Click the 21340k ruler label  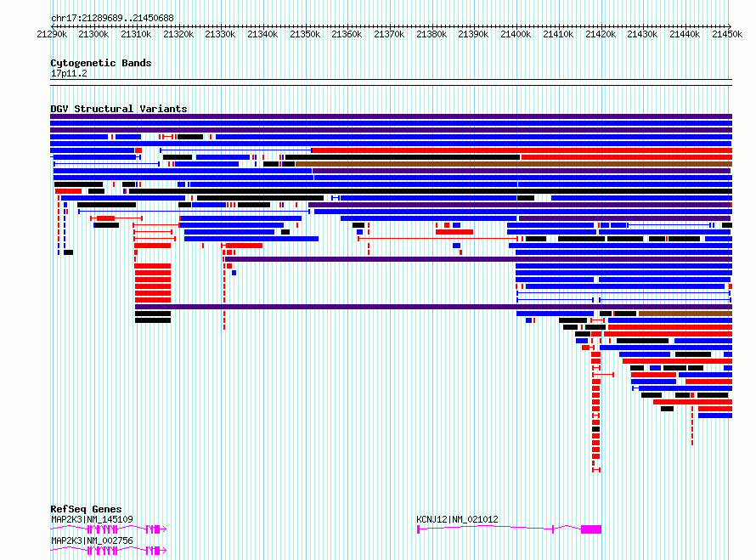click(x=262, y=34)
